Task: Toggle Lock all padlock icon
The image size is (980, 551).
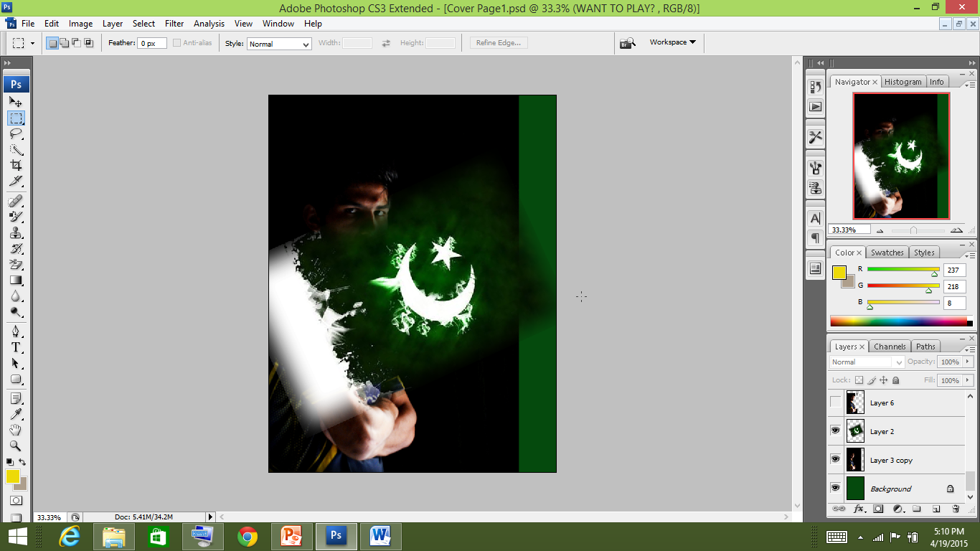Action: (896, 380)
